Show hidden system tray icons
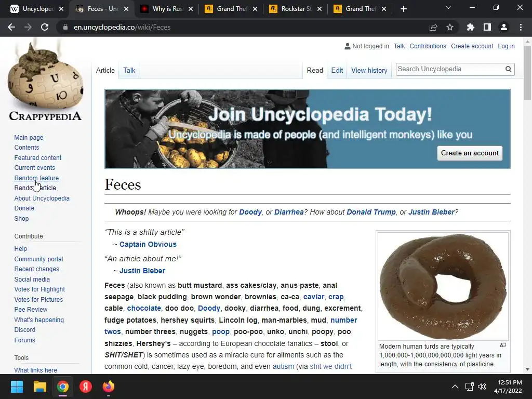 pos(455,387)
